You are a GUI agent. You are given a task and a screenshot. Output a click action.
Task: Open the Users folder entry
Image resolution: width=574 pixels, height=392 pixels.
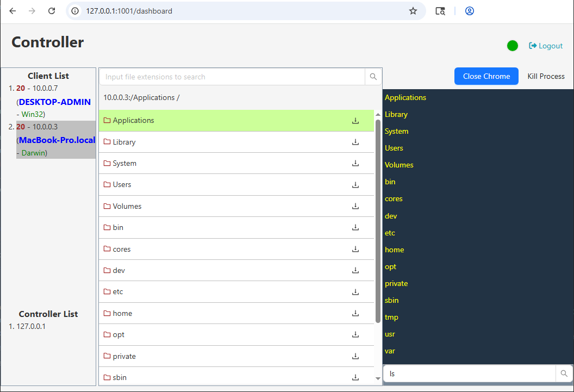coord(122,185)
